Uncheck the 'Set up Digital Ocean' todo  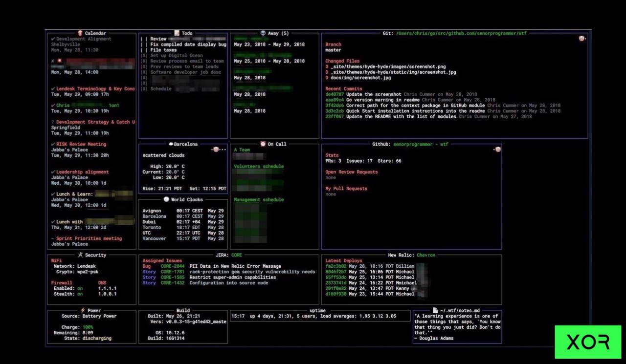144,56
